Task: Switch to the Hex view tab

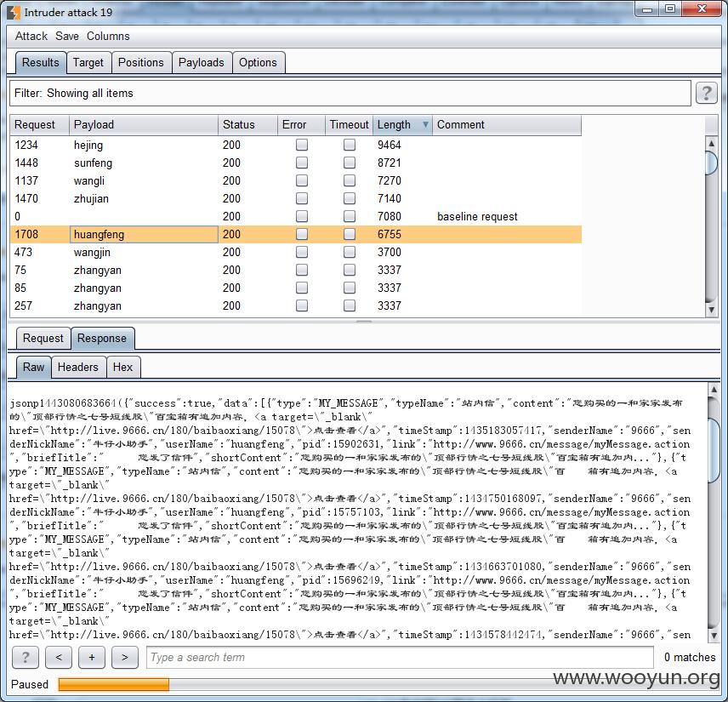Action: (x=123, y=367)
